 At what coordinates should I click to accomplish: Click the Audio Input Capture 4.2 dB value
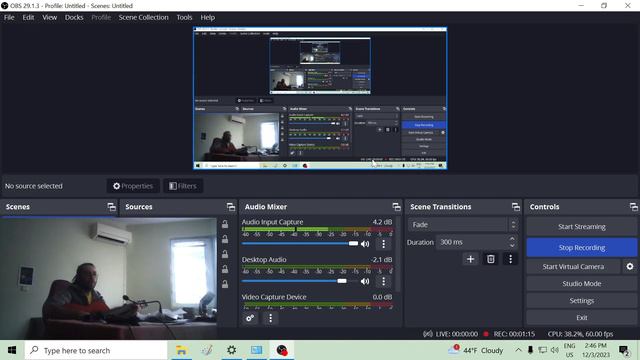(x=382, y=222)
